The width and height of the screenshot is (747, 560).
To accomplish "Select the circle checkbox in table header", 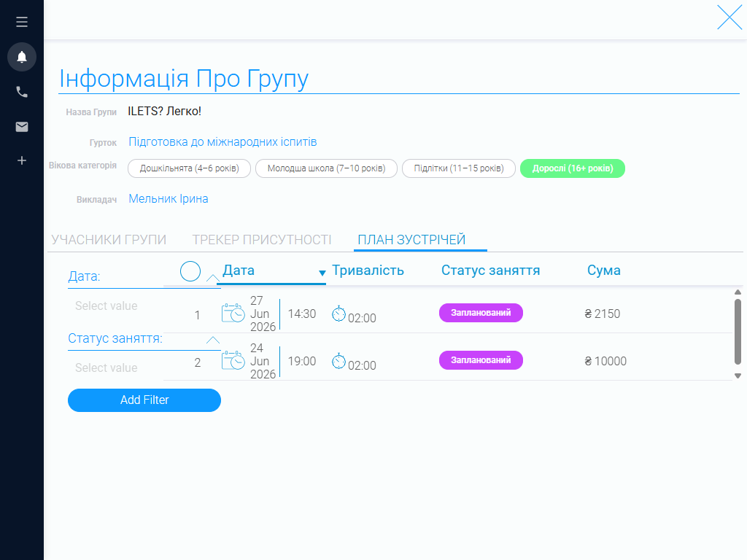I will 190,271.
